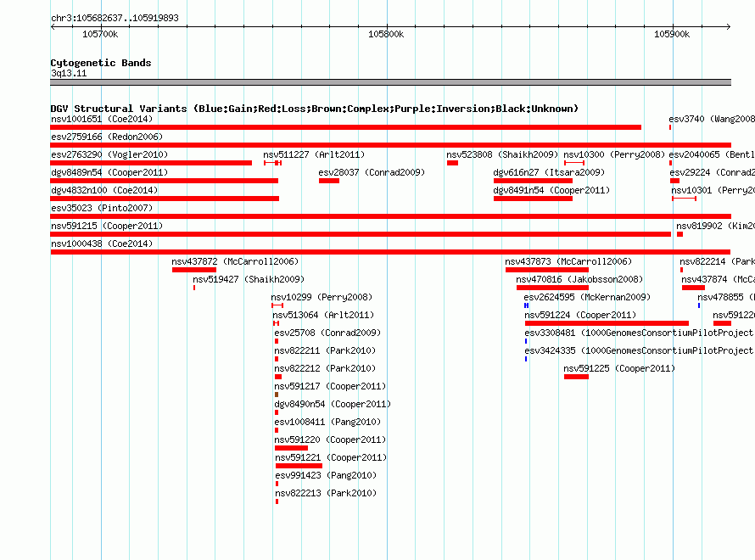The width and height of the screenshot is (755, 560).
Task: Select esv25708 (Conrad2009) label
Action: (x=327, y=333)
